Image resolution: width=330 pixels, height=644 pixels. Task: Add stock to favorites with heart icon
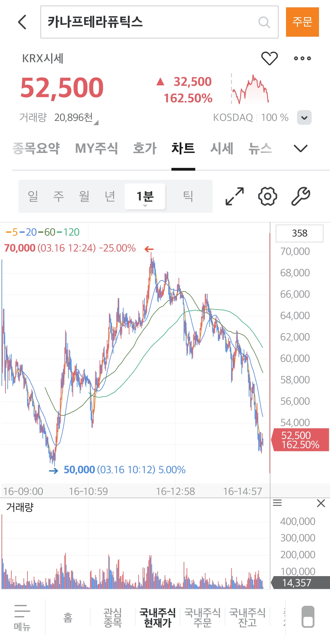(269, 58)
